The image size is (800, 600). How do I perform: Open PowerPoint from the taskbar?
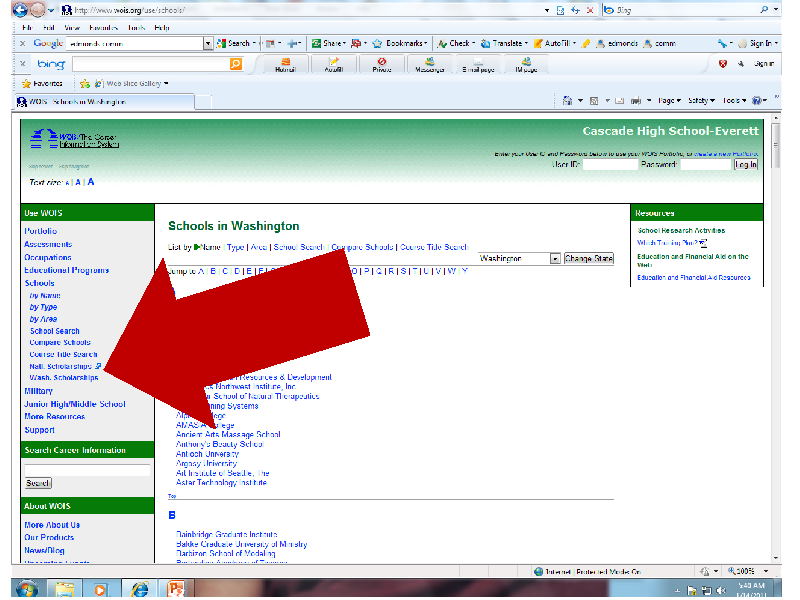coord(176,589)
